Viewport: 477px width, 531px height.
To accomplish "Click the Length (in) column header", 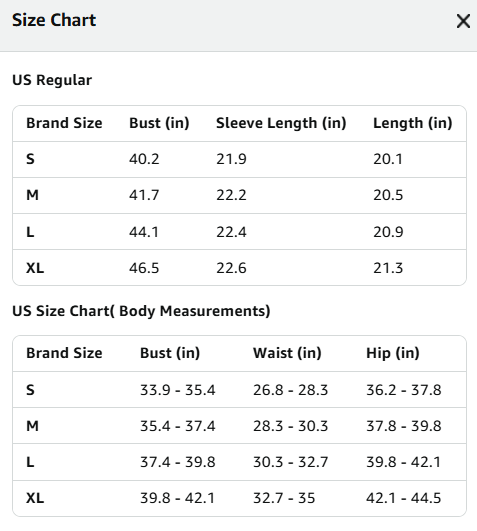I will [412, 123].
